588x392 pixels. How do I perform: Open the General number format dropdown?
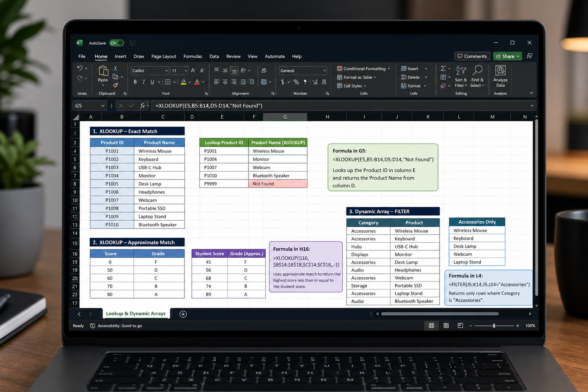tap(324, 71)
